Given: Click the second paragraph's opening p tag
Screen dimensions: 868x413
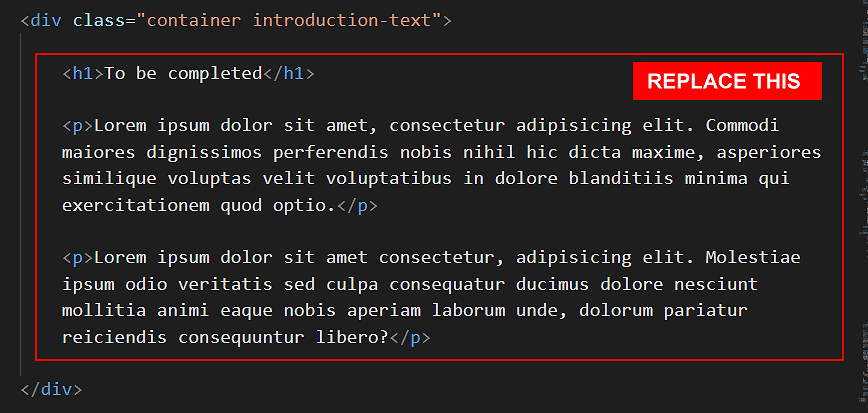Looking at the screenshot, I should [77, 258].
